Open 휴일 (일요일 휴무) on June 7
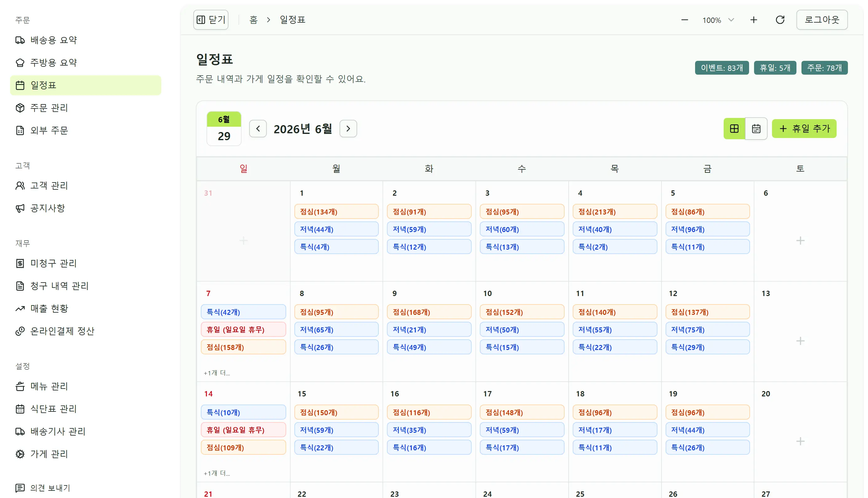 coord(243,329)
